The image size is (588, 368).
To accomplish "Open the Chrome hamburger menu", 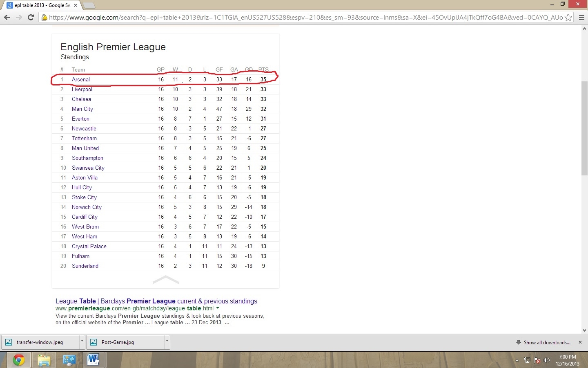I will [x=581, y=18].
